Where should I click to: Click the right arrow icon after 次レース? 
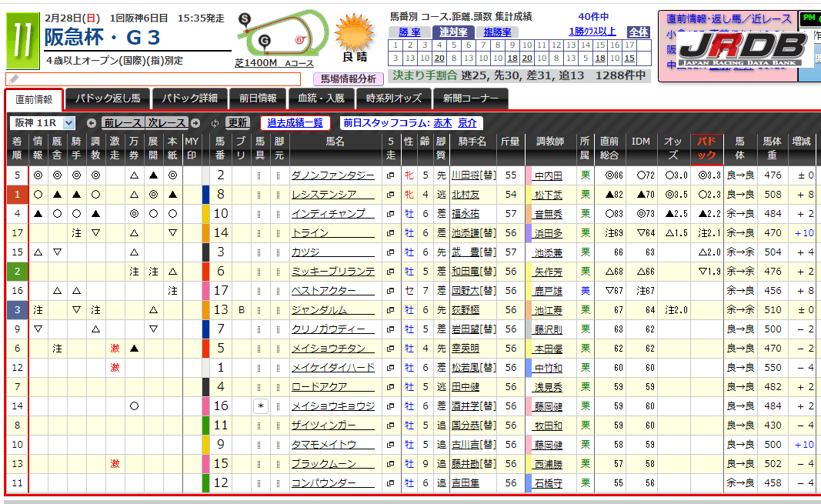[x=195, y=123]
